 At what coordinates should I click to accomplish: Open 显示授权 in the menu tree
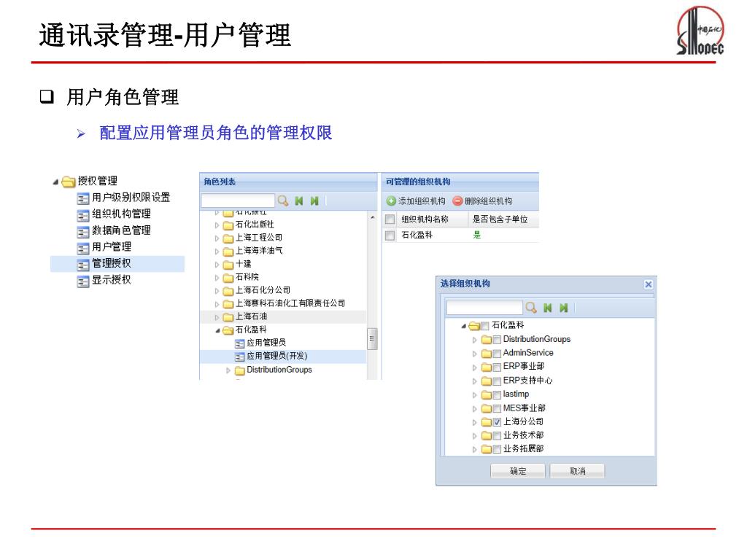coord(112,280)
